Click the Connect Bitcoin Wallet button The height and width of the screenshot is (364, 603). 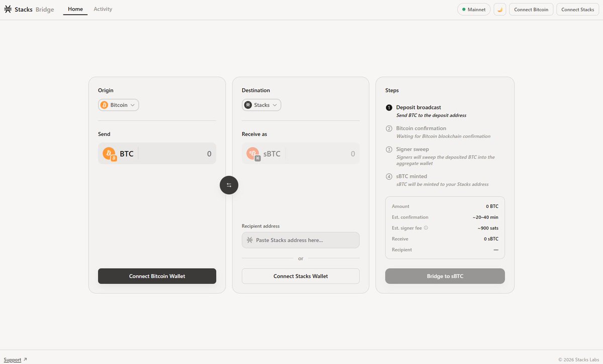coord(157,276)
